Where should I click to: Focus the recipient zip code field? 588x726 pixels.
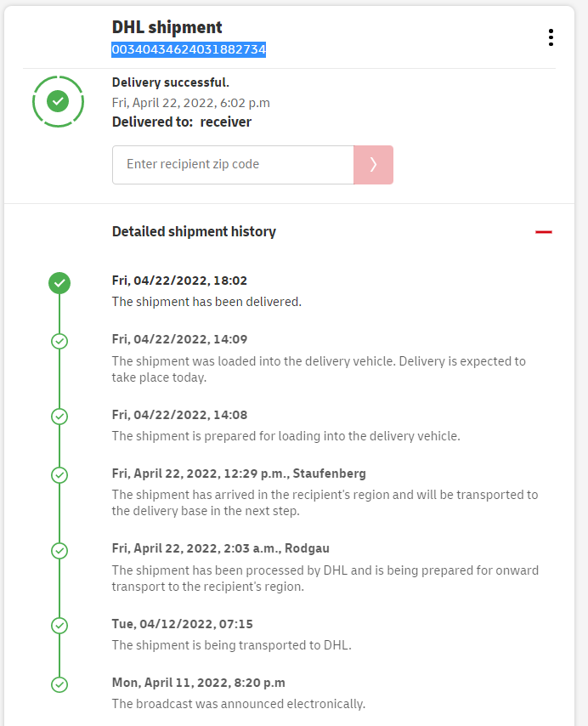[233, 165]
